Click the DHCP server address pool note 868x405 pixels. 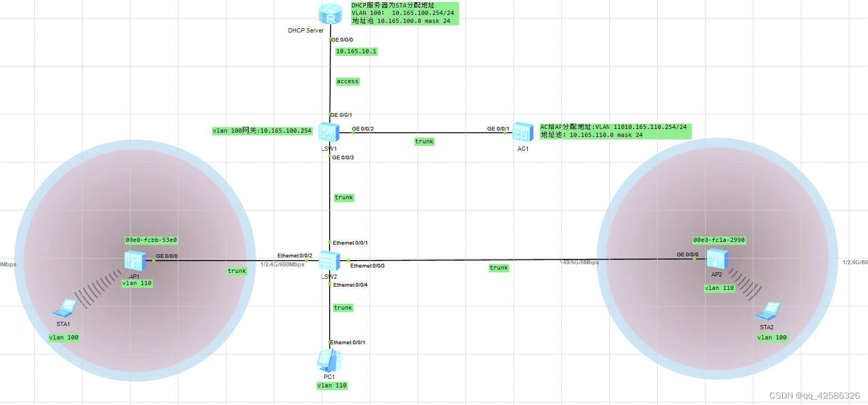[405, 13]
